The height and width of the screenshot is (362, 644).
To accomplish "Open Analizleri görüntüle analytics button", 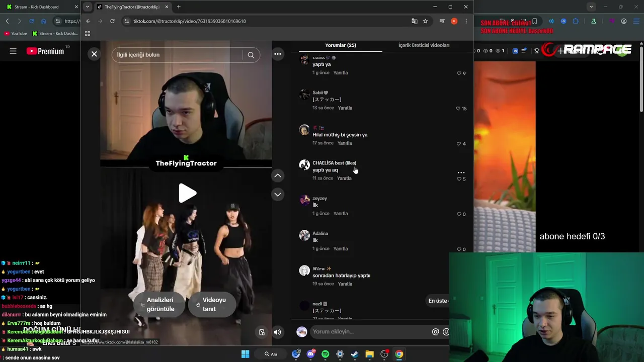I will [x=159, y=305].
